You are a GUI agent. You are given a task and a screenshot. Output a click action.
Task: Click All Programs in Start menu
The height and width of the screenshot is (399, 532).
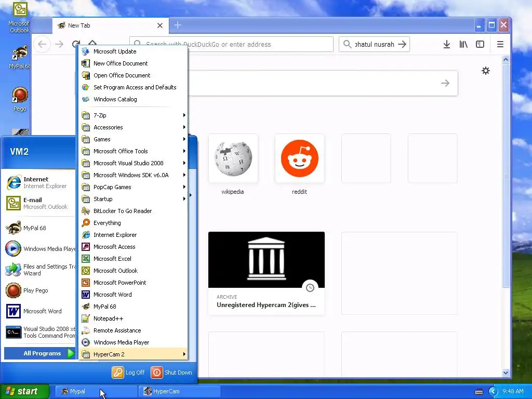(x=39, y=353)
